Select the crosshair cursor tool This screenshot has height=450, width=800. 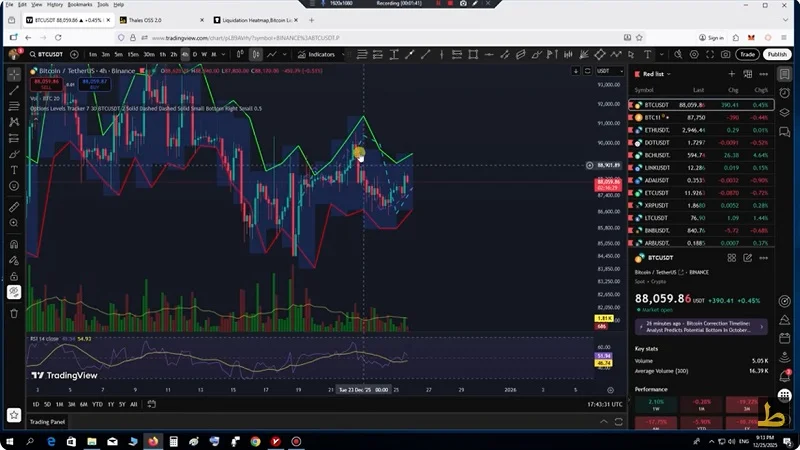[14, 73]
